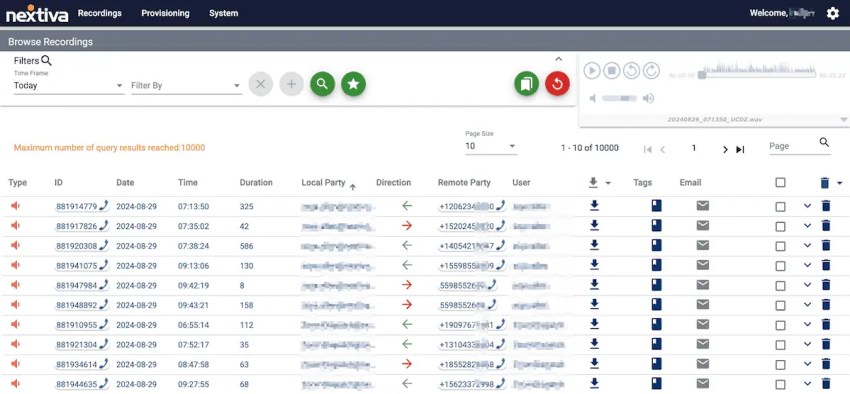This screenshot has width=850, height=394.
Task: Delete recording 881941075
Action: click(826, 265)
